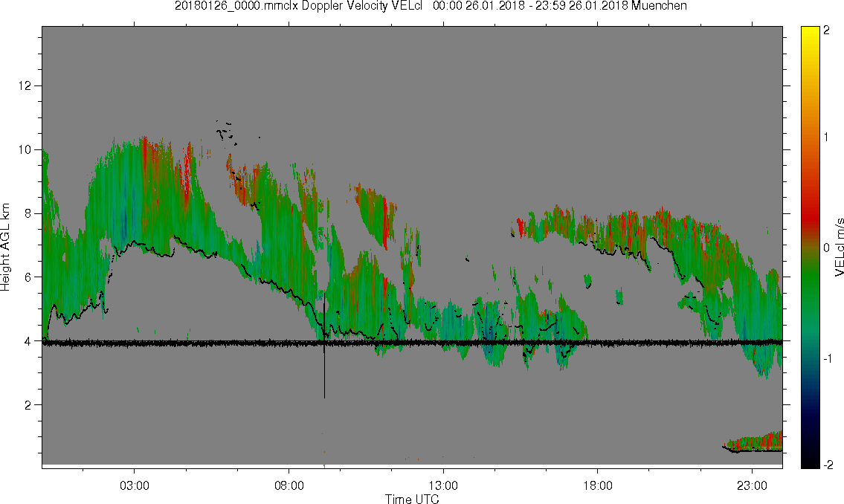Click the vertical black spike near 09:00
The height and width of the screenshot is (504, 844).
[x=324, y=346]
